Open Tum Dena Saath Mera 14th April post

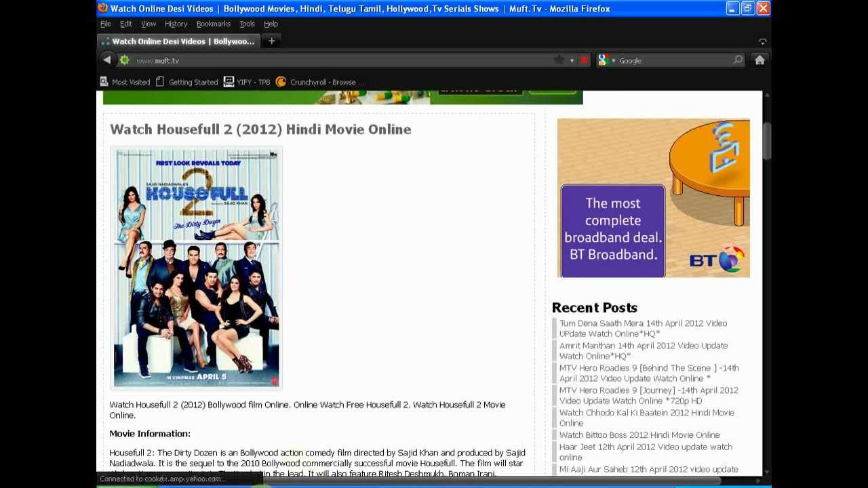(x=643, y=329)
